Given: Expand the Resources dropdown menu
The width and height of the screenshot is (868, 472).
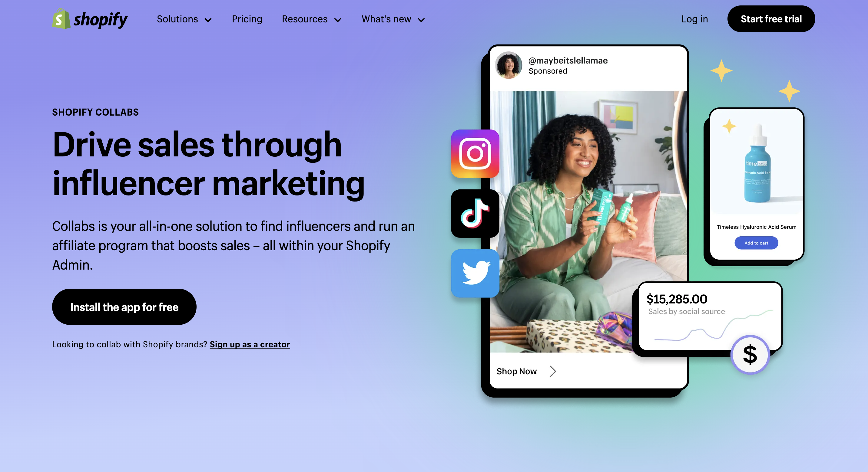Looking at the screenshot, I should point(311,18).
